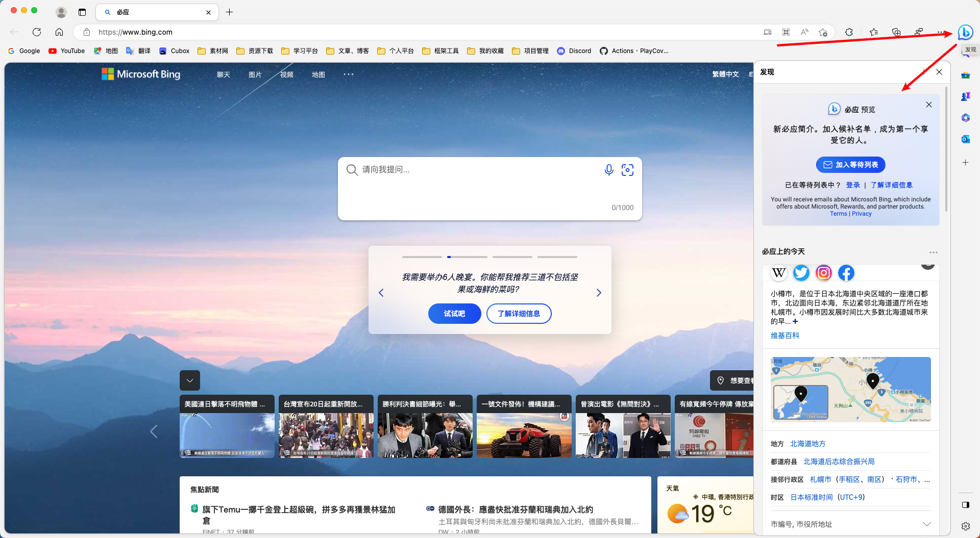
Task: Click the 登录 link in Discover panel
Action: 853,185
